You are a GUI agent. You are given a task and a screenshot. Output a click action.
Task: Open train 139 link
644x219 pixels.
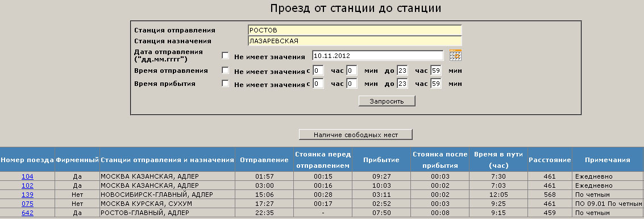tap(27, 195)
